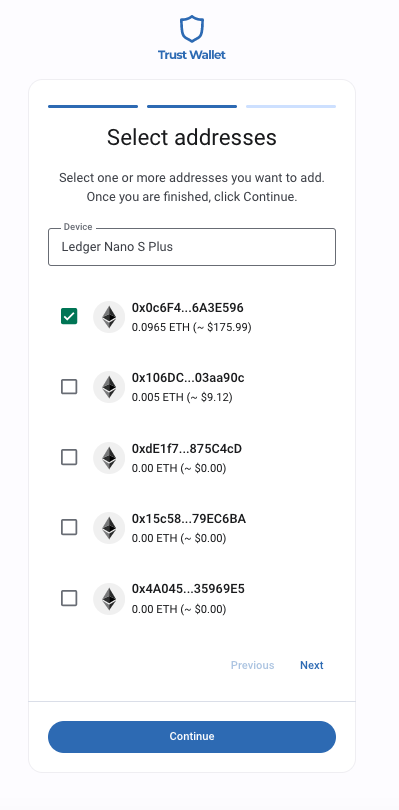This screenshot has width=399, height=810.
Task: Click the third light-blue progress bar
Action: pyautogui.click(x=291, y=106)
